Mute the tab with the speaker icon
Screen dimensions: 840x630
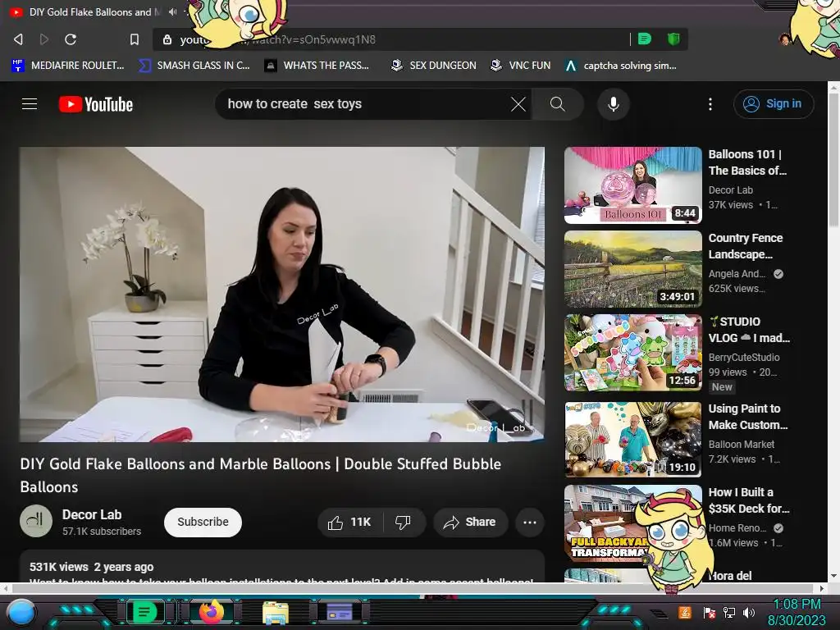[172, 11]
